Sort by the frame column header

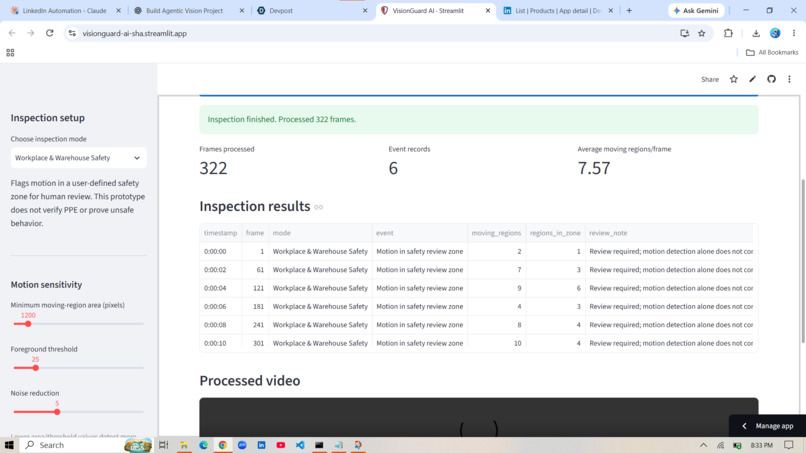click(x=255, y=233)
